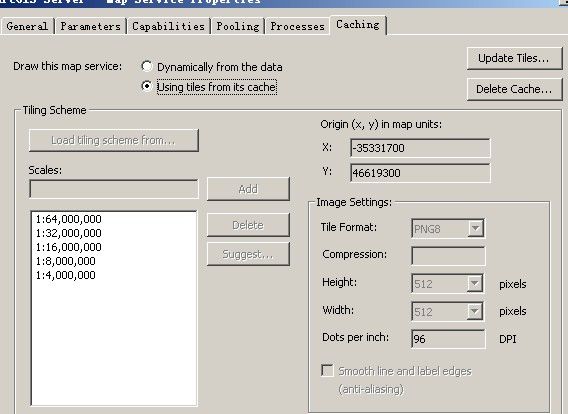Open the Parameters tab
The height and width of the screenshot is (414, 568).
(x=90, y=26)
